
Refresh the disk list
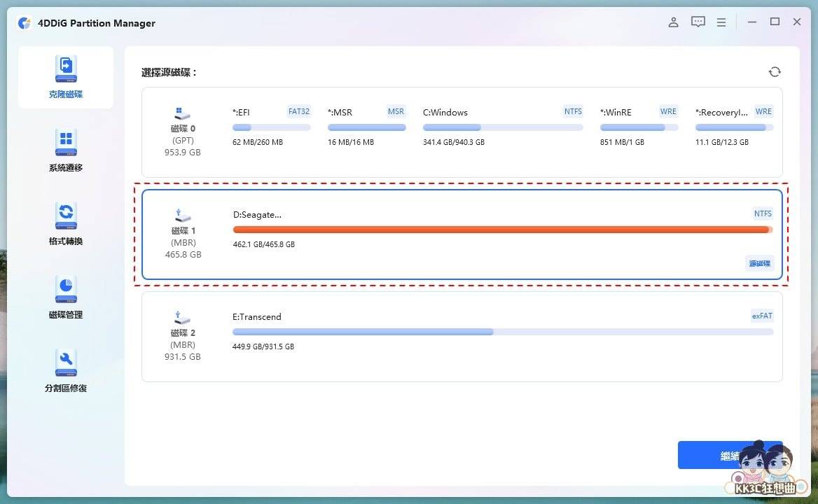(775, 71)
